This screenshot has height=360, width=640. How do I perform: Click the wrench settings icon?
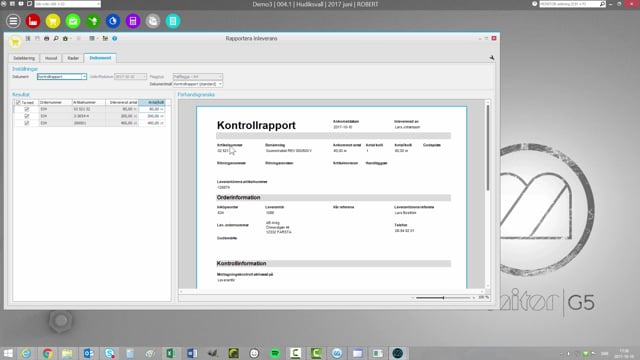492,58
